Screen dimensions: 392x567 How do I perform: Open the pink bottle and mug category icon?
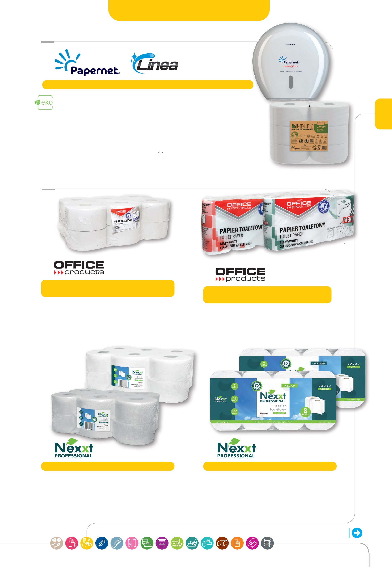(x=72, y=543)
